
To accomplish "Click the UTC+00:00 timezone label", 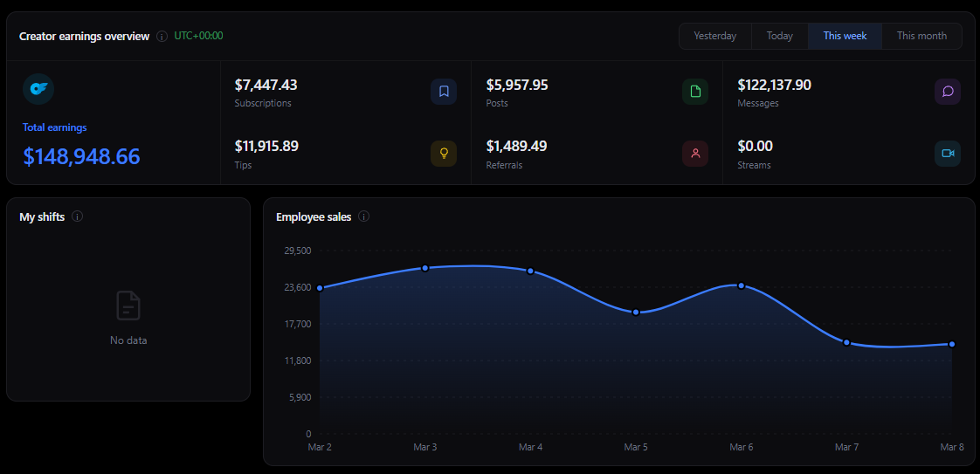I will click(199, 36).
